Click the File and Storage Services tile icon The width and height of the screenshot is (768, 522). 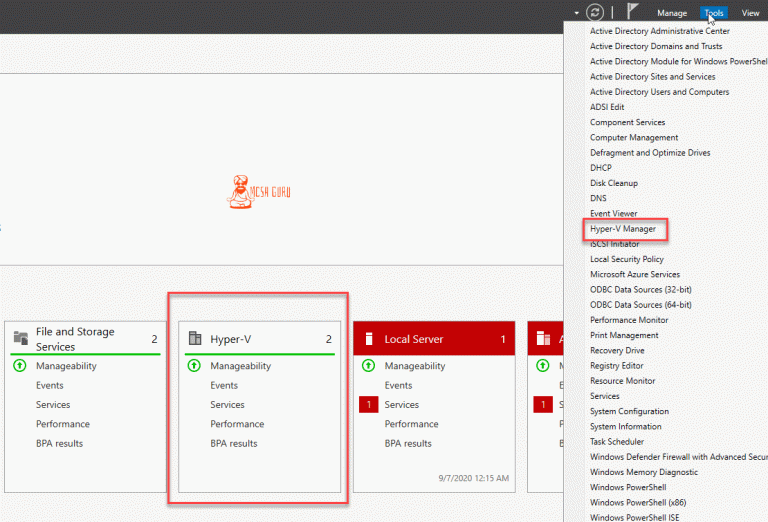click(x=21, y=338)
